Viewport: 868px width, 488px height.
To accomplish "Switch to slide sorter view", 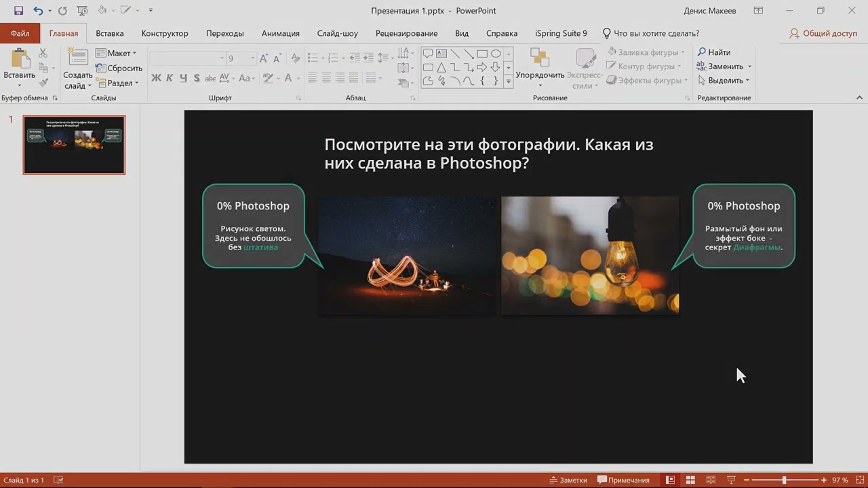I will click(690, 480).
